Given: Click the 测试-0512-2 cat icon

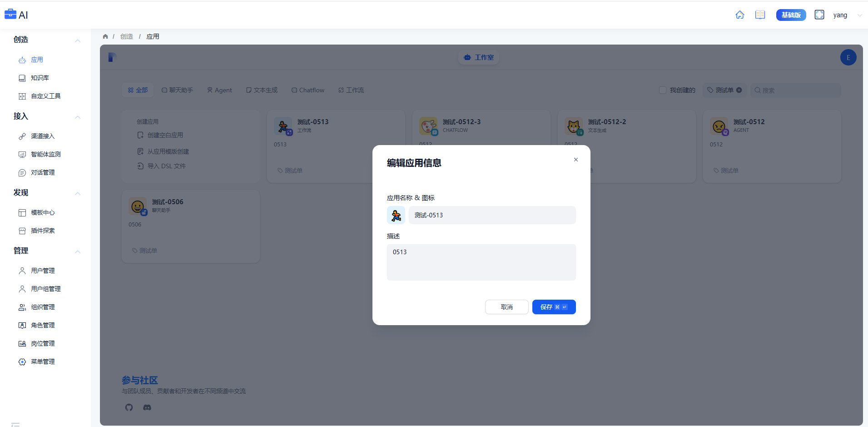Looking at the screenshot, I should 573,126.
